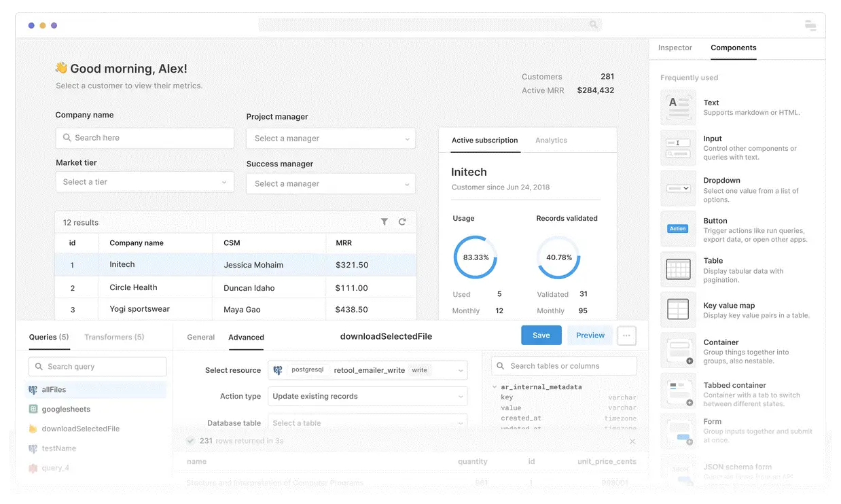Toggle the panel layout icon at top right
Screen dimensions: 841x504
tap(810, 26)
